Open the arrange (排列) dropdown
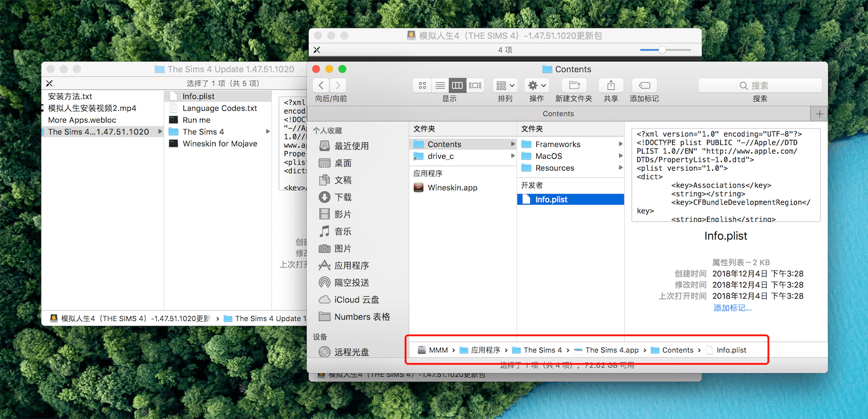 click(505, 85)
